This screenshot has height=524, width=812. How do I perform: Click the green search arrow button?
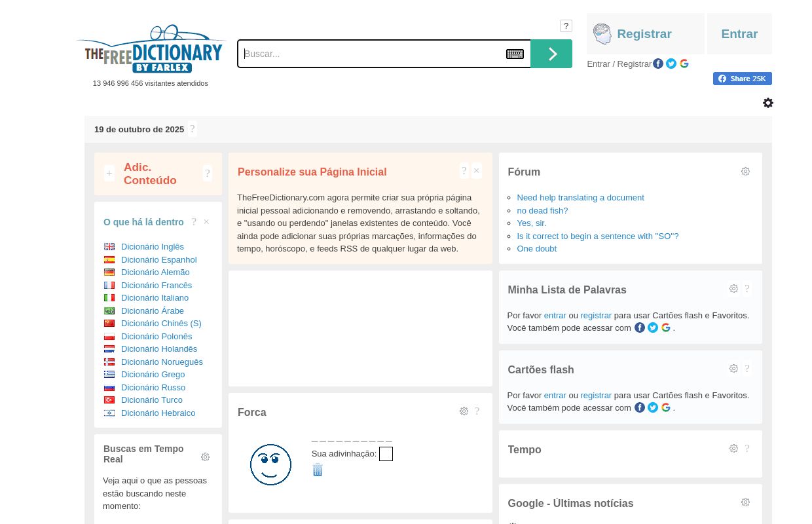pos(551,54)
